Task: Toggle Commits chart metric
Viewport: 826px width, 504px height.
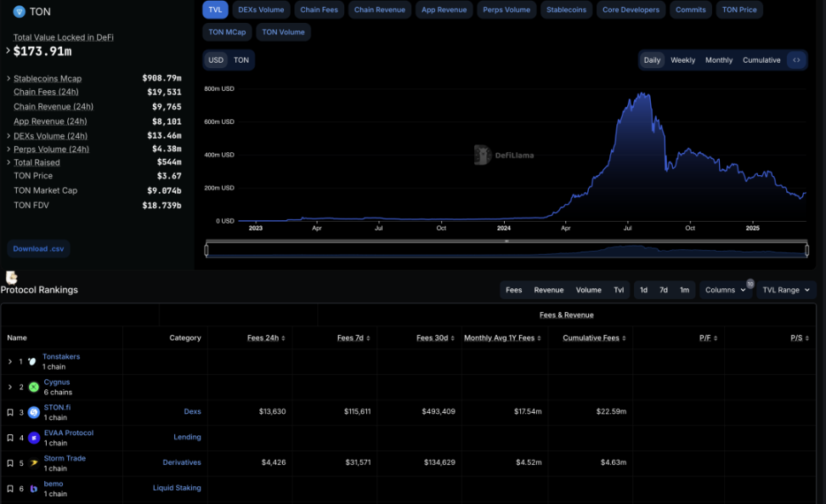Action: tap(691, 9)
